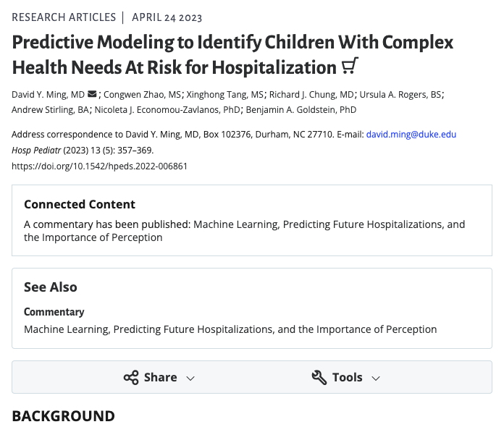Click the envelope icon next to David Y. Ming
Viewport: 504px width, 427px height.
92,94
